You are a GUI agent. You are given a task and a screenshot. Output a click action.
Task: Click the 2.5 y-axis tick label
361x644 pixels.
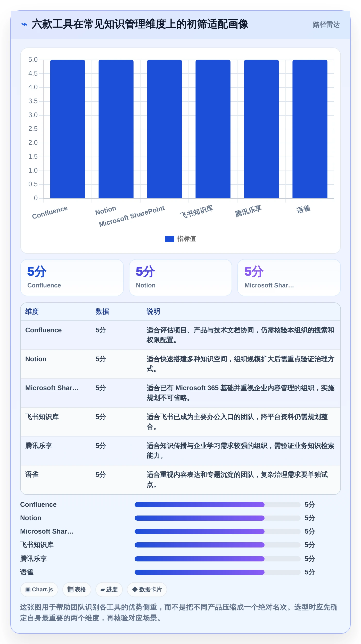[x=33, y=129]
